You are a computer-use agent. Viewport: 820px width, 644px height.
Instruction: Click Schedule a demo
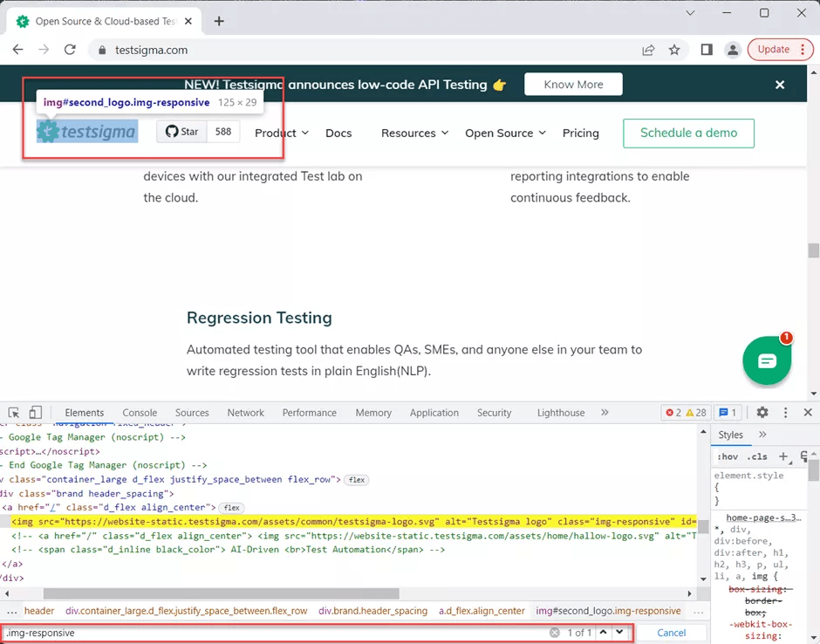click(x=688, y=133)
